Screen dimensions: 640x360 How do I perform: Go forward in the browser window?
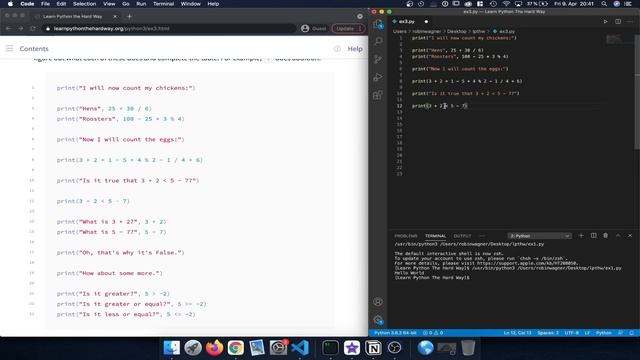pos(20,29)
